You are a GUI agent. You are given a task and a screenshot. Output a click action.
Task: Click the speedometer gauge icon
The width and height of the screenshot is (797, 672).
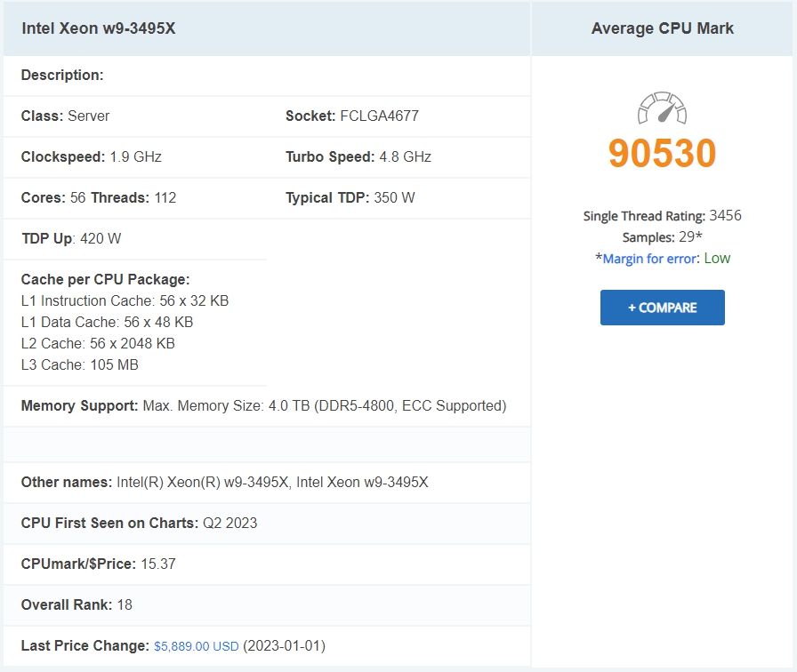click(663, 108)
